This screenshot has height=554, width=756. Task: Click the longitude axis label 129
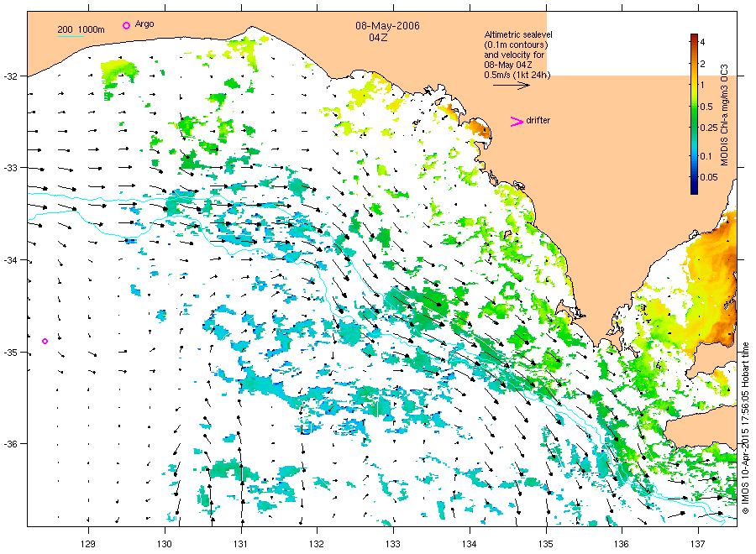(88, 544)
